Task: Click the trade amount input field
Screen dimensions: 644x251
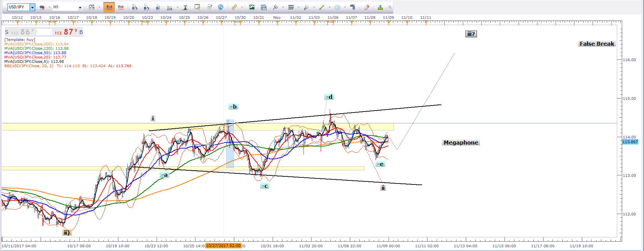Action: pyautogui.click(x=44, y=32)
